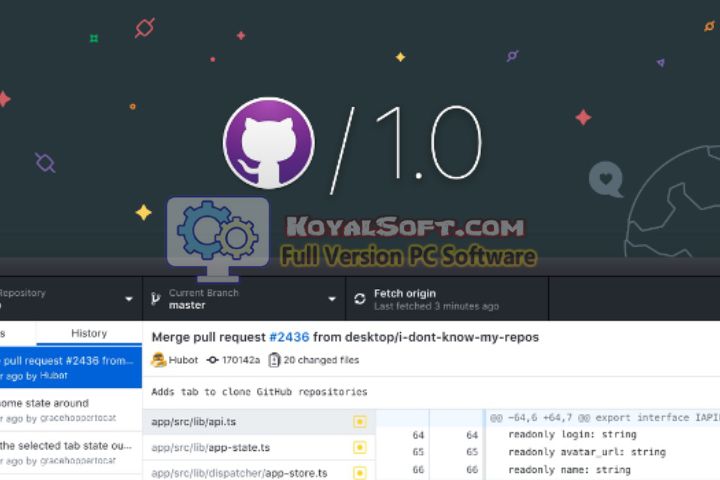
Task: Select file app/src/lib/dispatcher/app-store.ts
Action: pyautogui.click(x=259, y=471)
